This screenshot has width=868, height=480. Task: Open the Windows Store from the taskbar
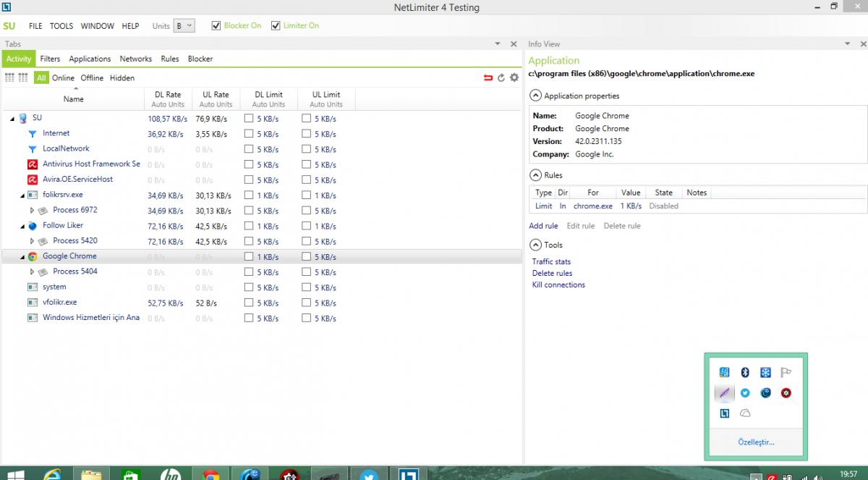132,473
